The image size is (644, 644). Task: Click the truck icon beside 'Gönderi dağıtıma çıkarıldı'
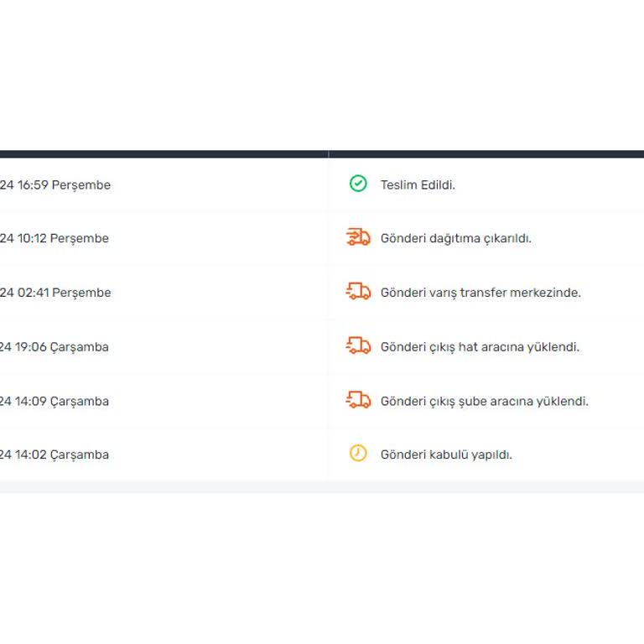pos(358,238)
